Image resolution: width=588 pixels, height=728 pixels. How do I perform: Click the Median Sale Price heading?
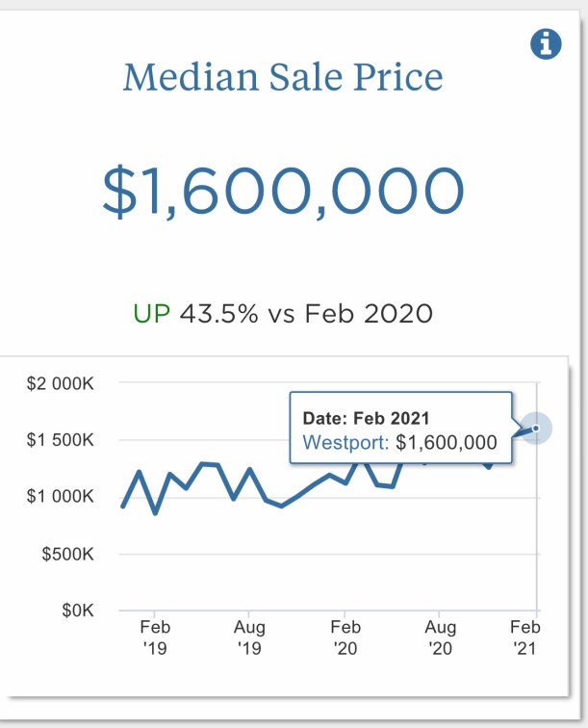[283, 77]
